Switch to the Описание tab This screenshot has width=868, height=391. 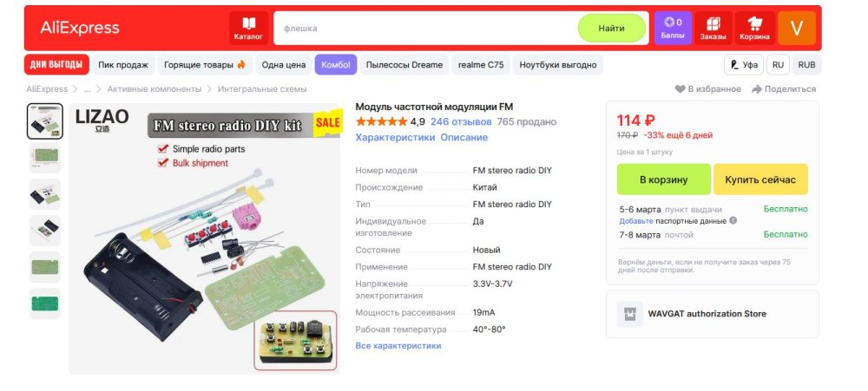coord(464,137)
